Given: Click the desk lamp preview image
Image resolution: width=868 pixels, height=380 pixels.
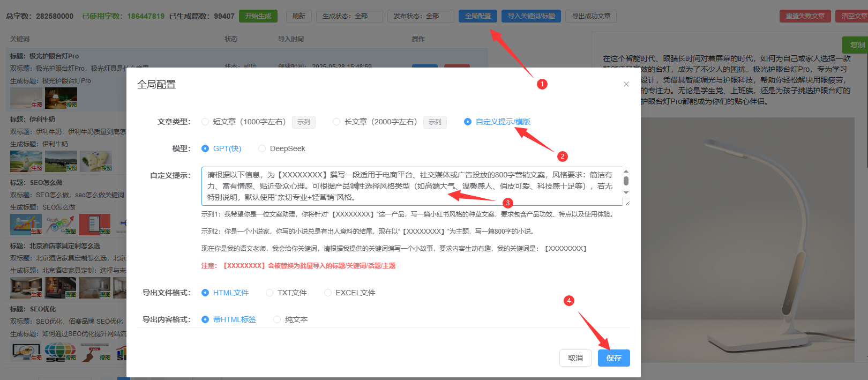Looking at the screenshot, I should pos(747,240).
